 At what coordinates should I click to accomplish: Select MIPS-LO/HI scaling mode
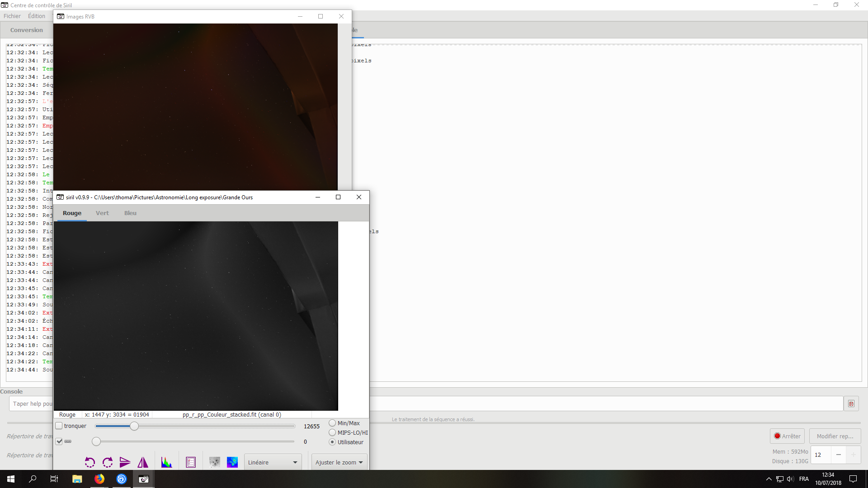(332, 433)
